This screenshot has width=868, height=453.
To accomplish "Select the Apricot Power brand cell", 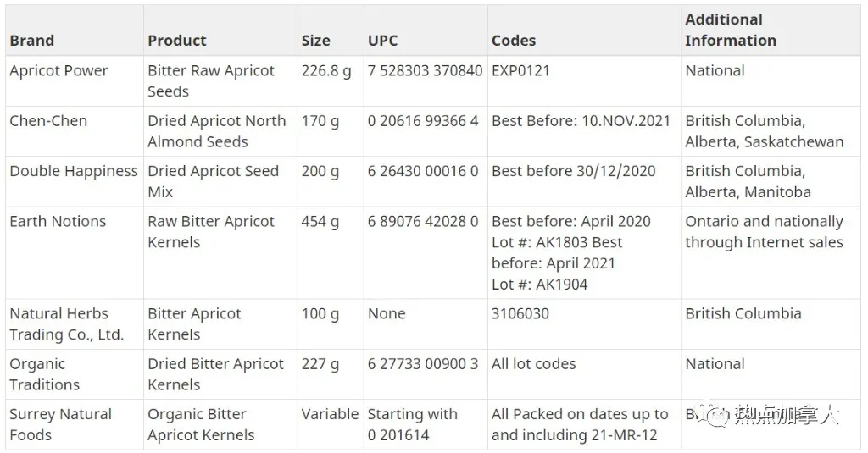I will pyautogui.click(x=75, y=80).
